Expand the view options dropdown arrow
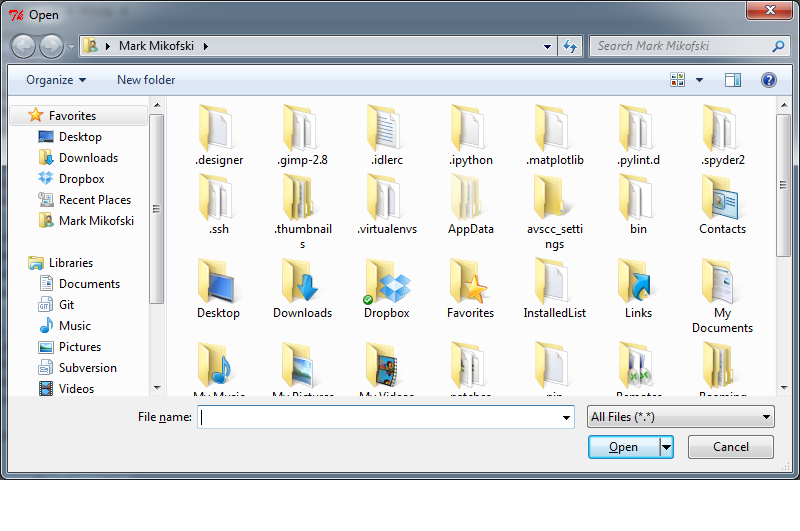This screenshot has width=800, height=531. (699, 80)
